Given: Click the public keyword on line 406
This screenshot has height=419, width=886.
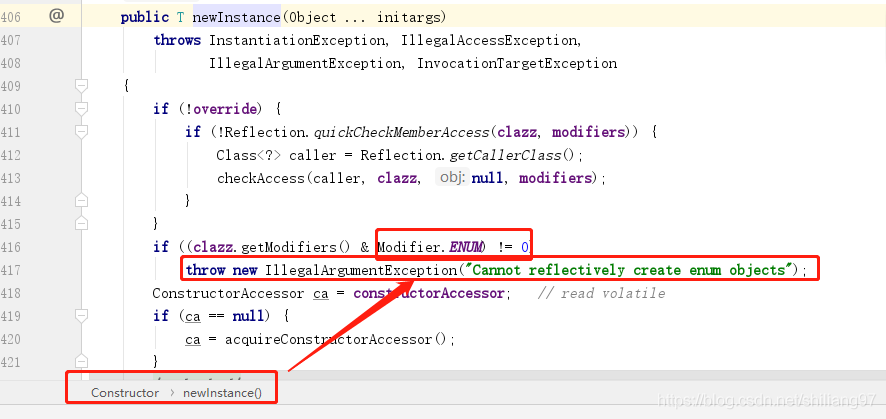Looking at the screenshot, I should pos(145,18).
